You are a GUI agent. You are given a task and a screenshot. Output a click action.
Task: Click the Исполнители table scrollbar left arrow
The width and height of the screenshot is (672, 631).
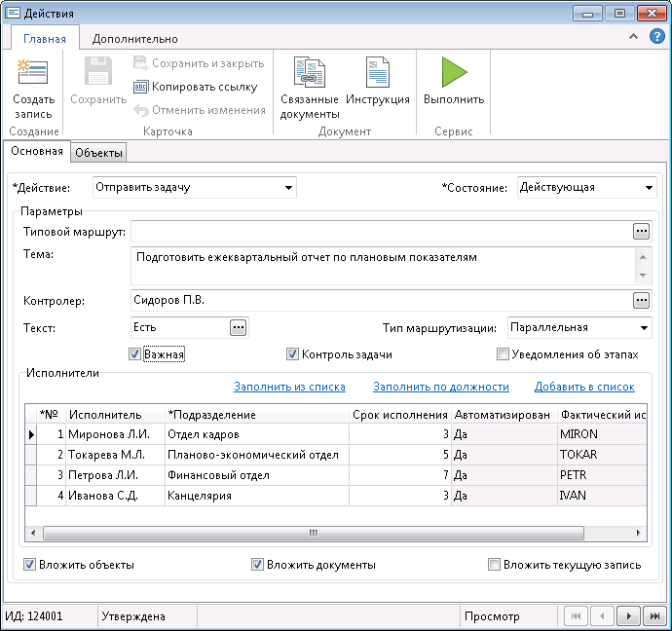(33, 534)
